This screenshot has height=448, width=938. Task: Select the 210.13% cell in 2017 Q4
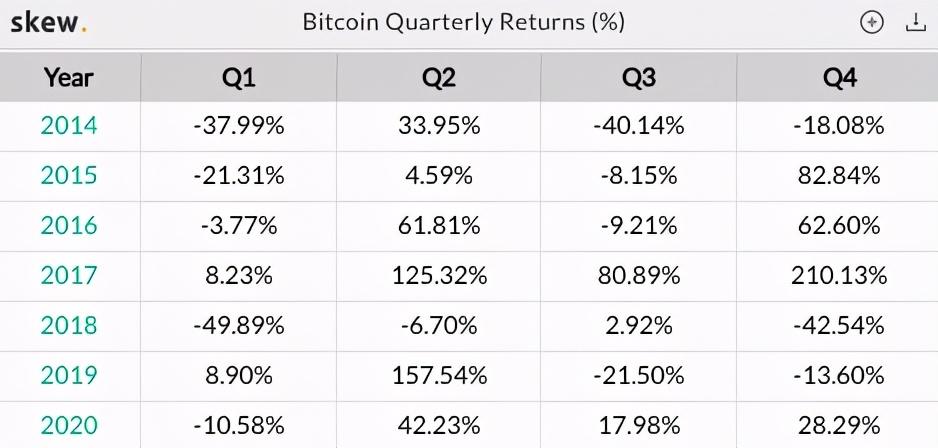click(x=838, y=276)
